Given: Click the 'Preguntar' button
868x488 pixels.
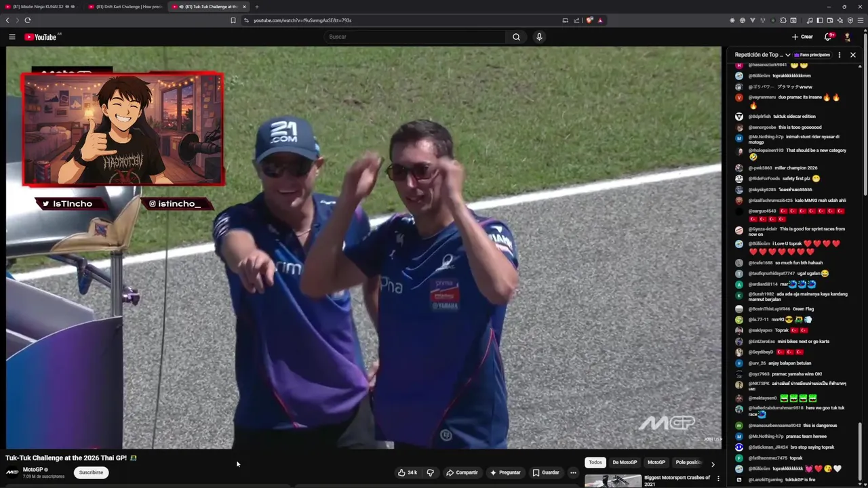Looking at the screenshot, I should point(505,472).
